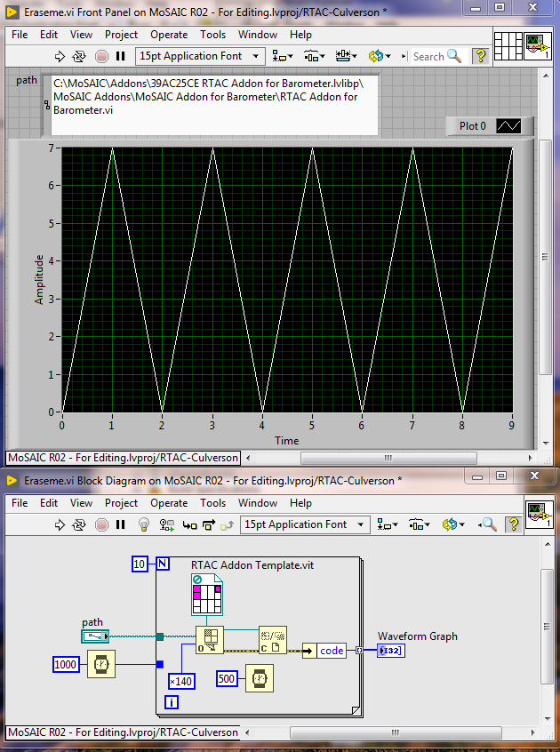Click the Search field in Front Panel

coord(437,57)
